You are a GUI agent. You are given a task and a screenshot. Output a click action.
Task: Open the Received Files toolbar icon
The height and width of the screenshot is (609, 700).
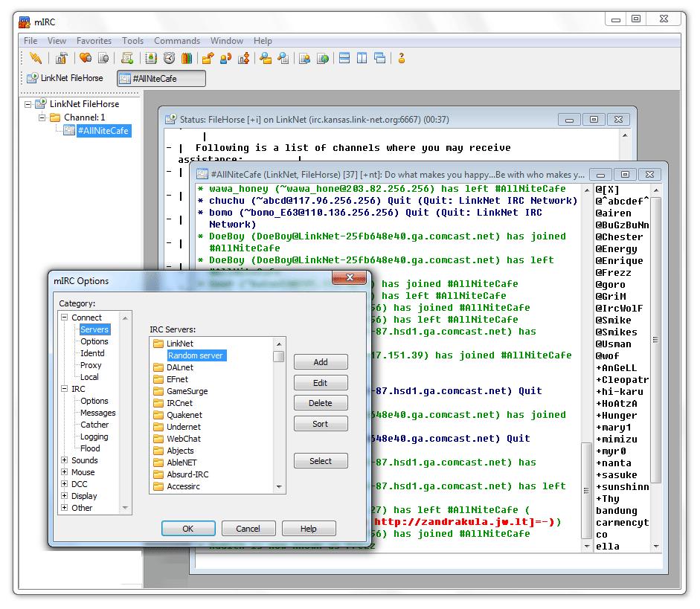click(x=266, y=58)
